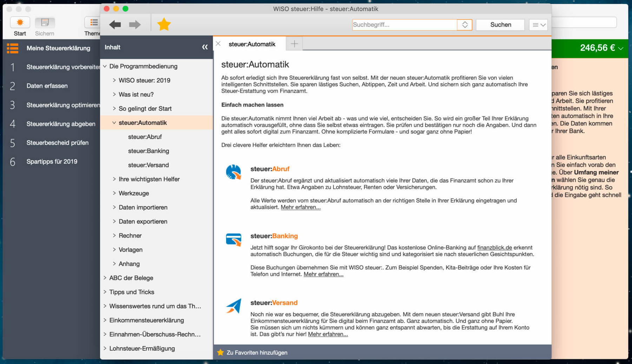The height and width of the screenshot is (364, 632).
Task: Click the orange list icon beside Meine Steuererklärung
Action: [x=13, y=48]
